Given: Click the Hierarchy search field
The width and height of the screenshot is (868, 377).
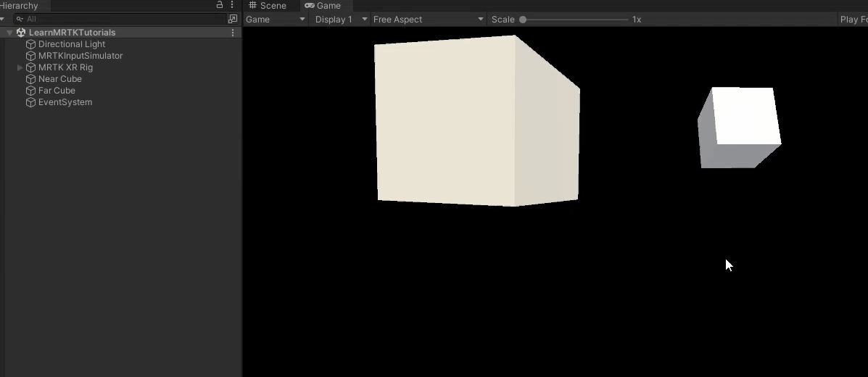Looking at the screenshot, I should 123,19.
